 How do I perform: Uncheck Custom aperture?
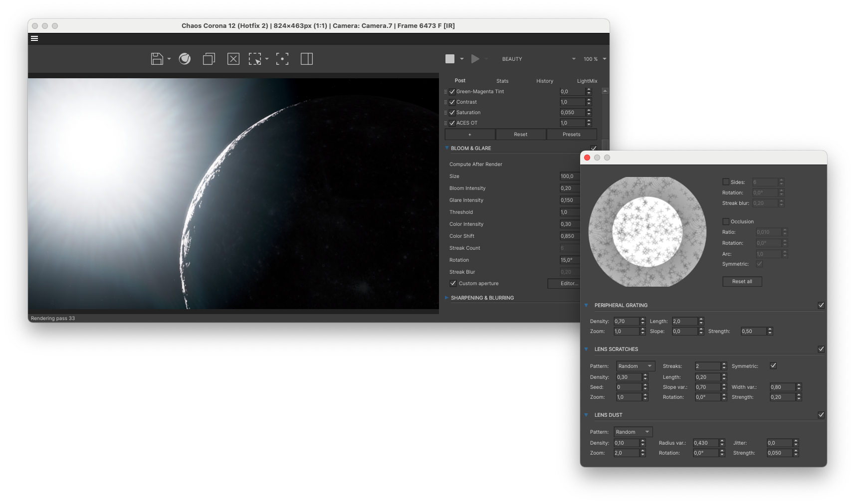point(453,283)
